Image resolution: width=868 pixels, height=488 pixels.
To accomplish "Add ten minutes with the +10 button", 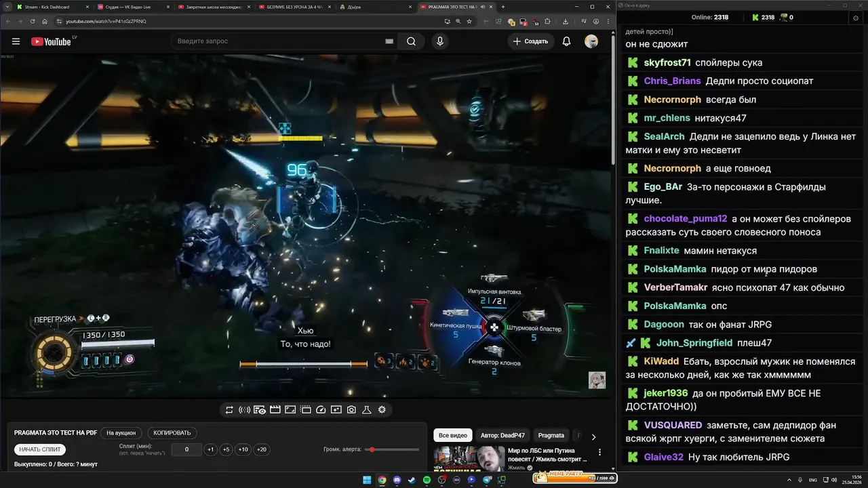I will point(243,449).
